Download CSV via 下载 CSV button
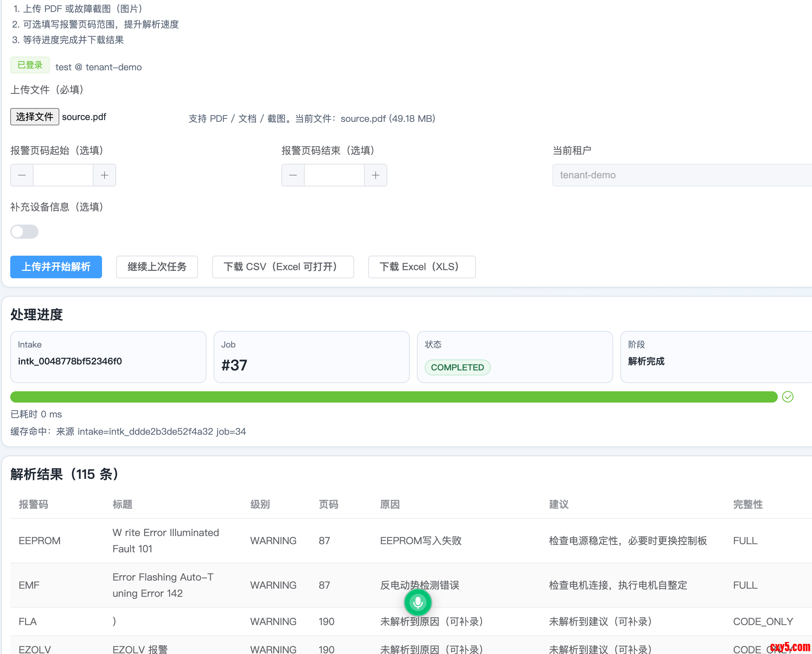 tap(282, 267)
